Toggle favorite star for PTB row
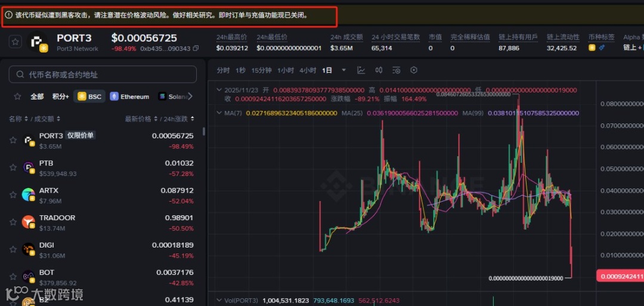The height and width of the screenshot is (306, 644). 13,167
